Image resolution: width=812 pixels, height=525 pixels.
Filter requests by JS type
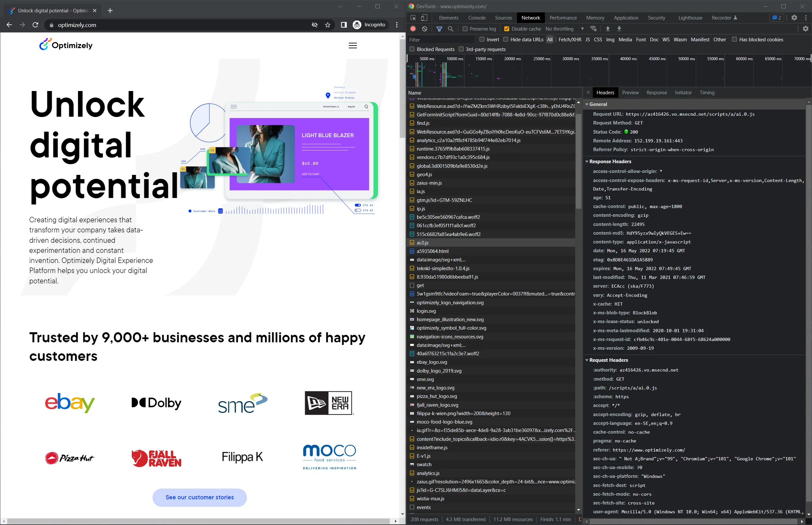[588, 40]
